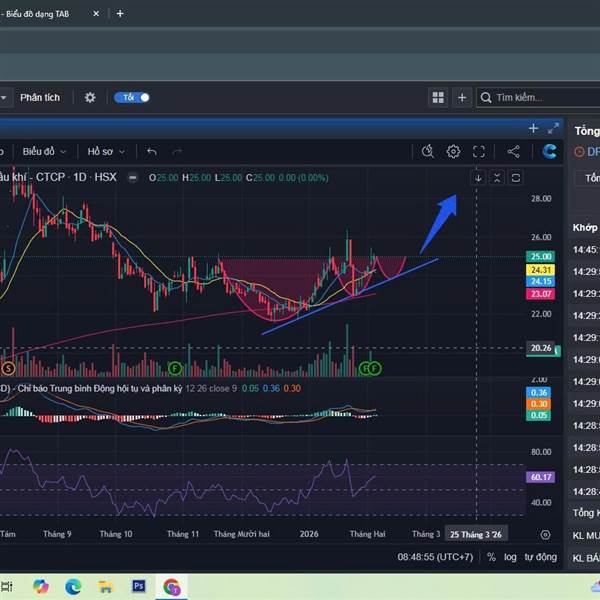Viewport: 600px width, 600px height.
Task: Expand the Biểu đồ dropdown
Action: 44,151
